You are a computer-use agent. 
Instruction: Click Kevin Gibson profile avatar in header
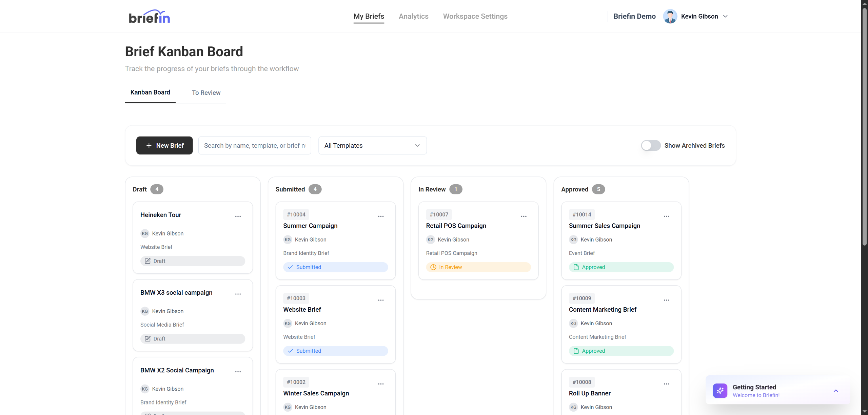[x=670, y=16]
